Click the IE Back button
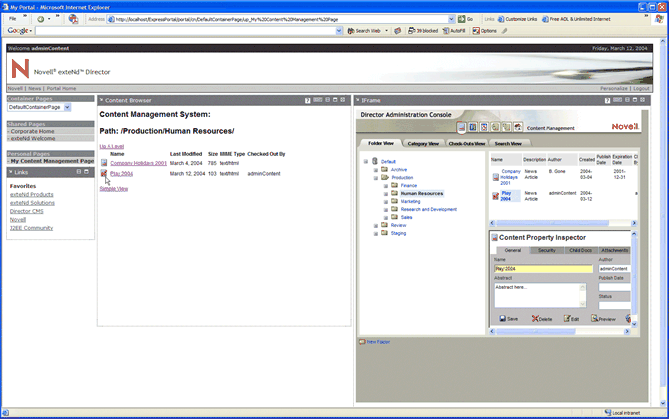Viewport: 669px width, 419px height. click(x=41, y=19)
